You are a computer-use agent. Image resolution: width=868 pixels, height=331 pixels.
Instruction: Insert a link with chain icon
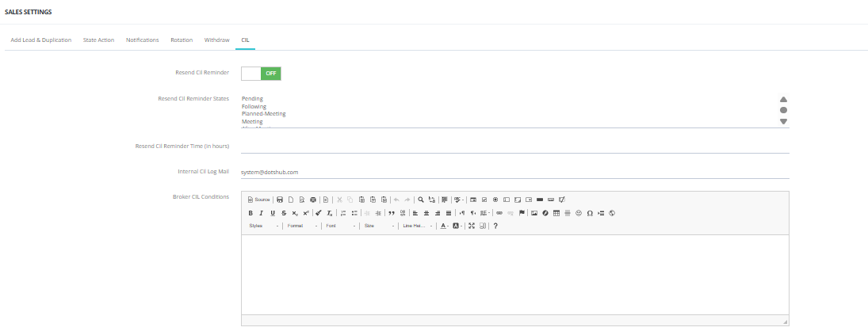pyautogui.click(x=499, y=213)
